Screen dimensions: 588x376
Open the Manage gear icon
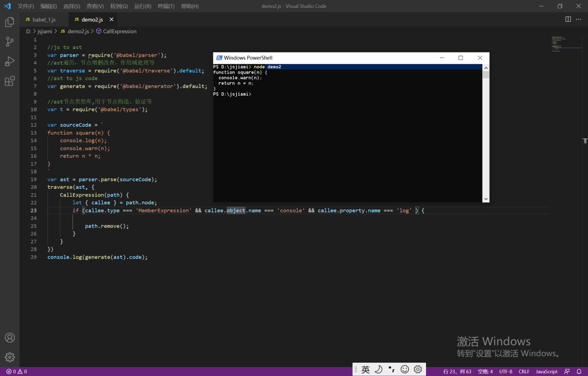tap(10, 357)
